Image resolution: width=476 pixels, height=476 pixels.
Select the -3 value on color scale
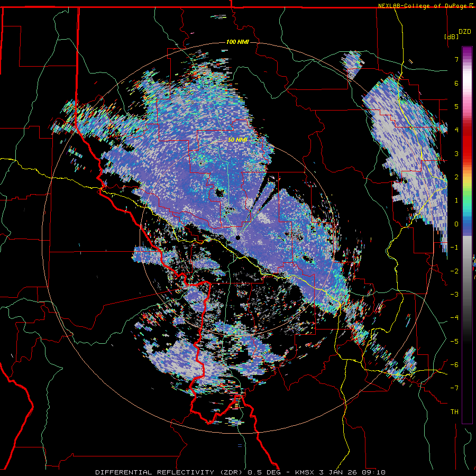454,295
